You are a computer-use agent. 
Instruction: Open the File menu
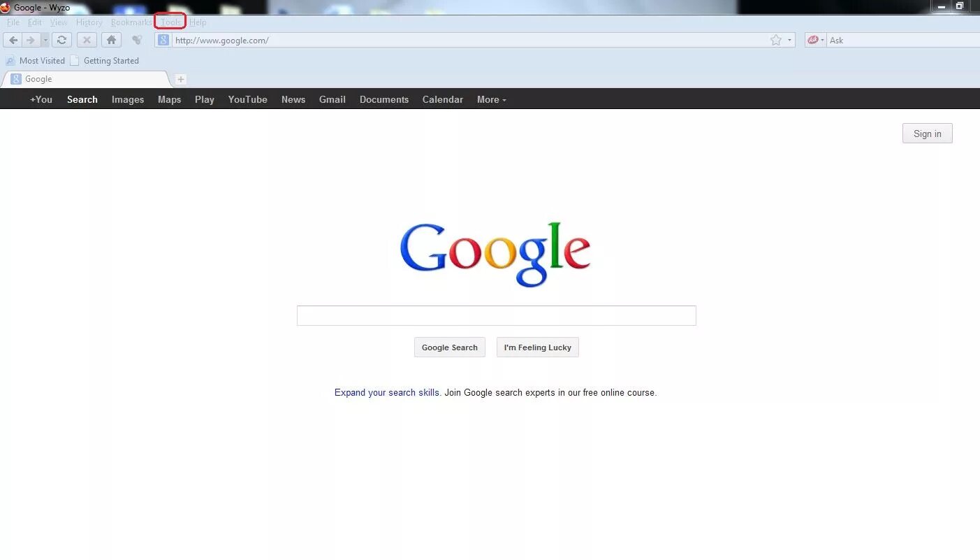[13, 22]
